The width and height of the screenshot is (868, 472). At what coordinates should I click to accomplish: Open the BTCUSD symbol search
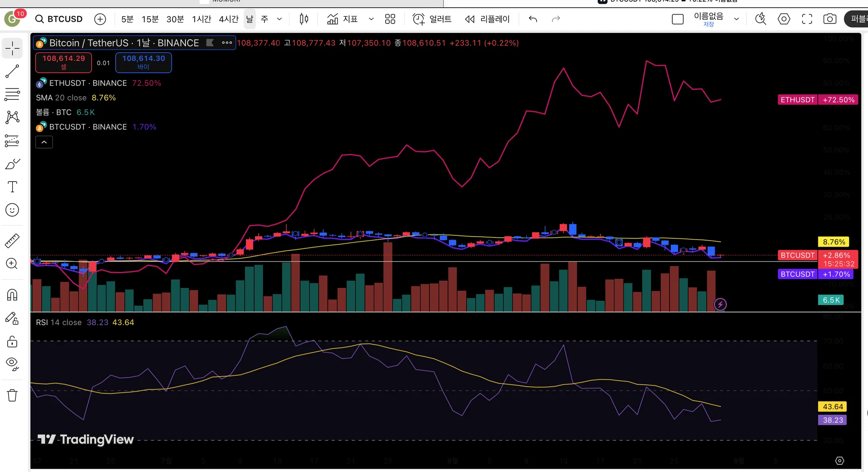point(59,19)
